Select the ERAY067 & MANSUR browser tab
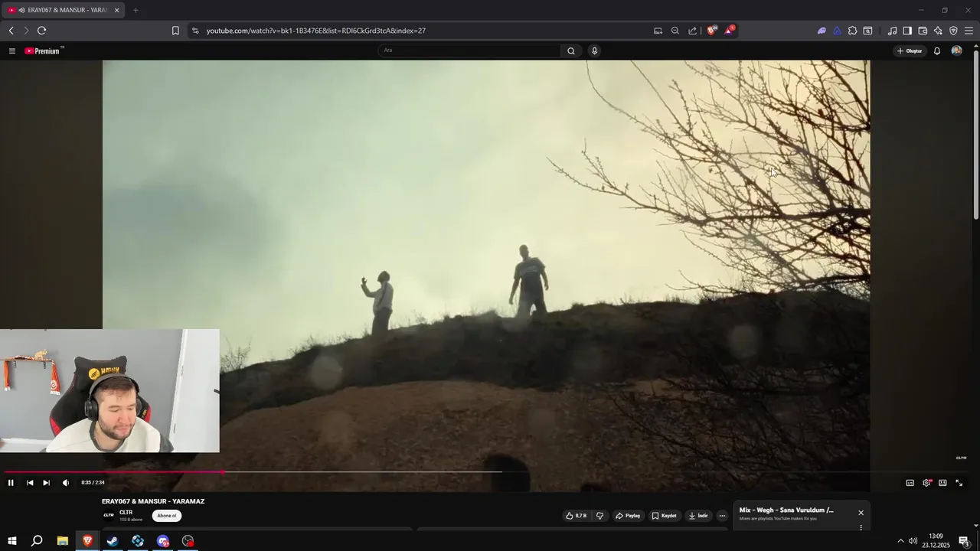 click(64, 10)
